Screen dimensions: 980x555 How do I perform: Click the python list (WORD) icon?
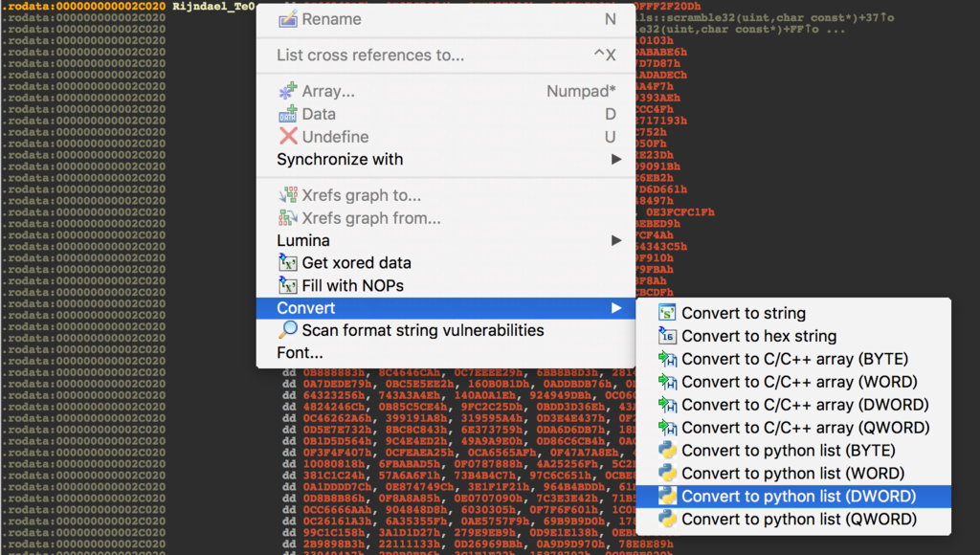pos(667,473)
